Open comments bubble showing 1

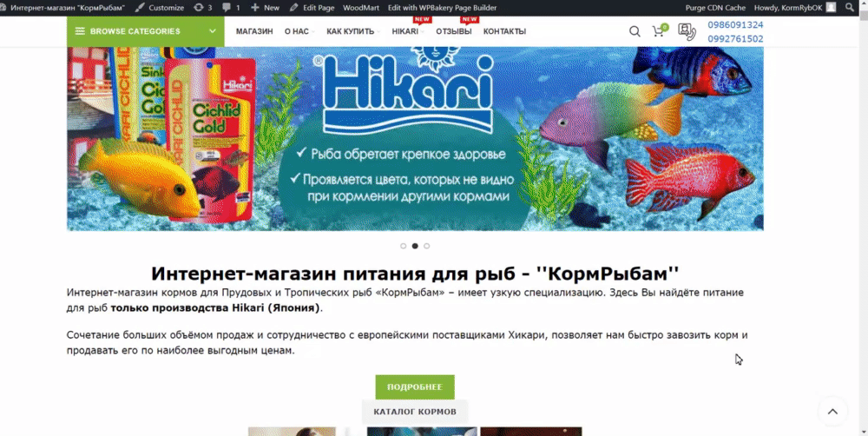pyautogui.click(x=232, y=8)
